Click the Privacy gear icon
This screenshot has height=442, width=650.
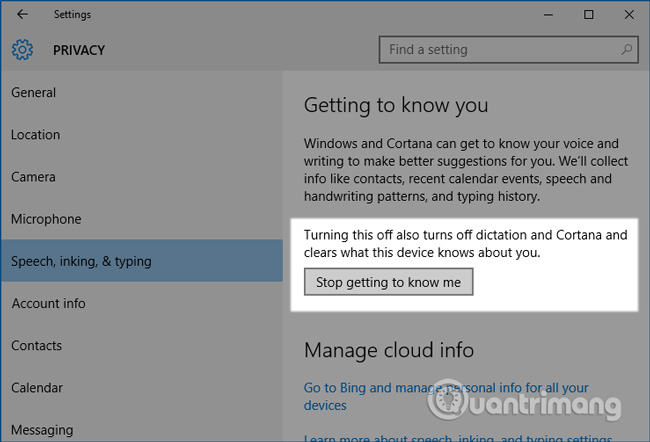pyautogui.click(x=22, y=50)
